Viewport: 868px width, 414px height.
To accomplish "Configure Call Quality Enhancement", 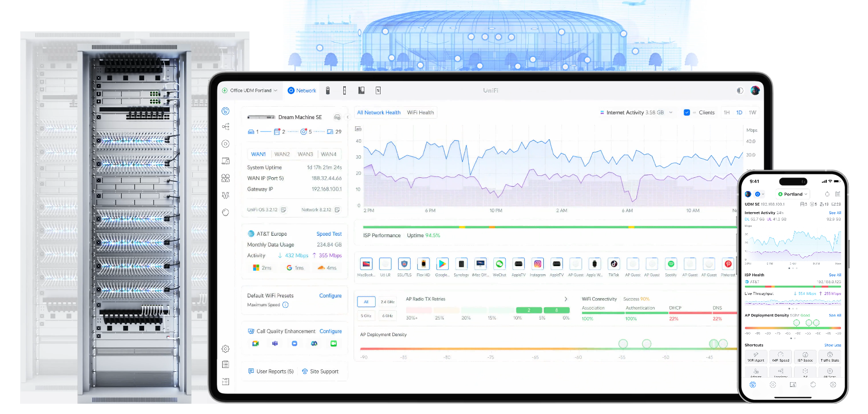I will click(331, 332).
